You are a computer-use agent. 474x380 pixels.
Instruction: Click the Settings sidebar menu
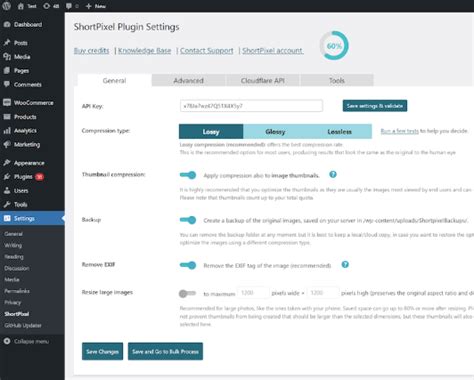(32, 218)
